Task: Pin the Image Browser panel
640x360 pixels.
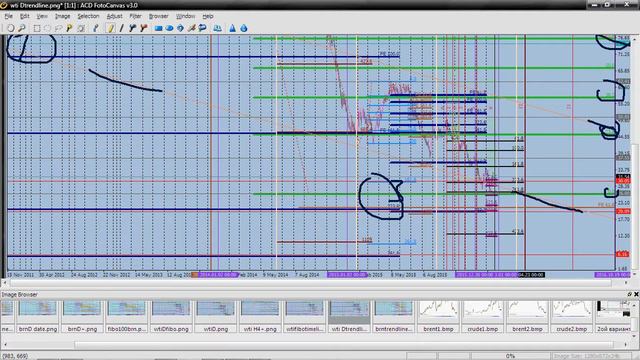Action: [629, 294]
